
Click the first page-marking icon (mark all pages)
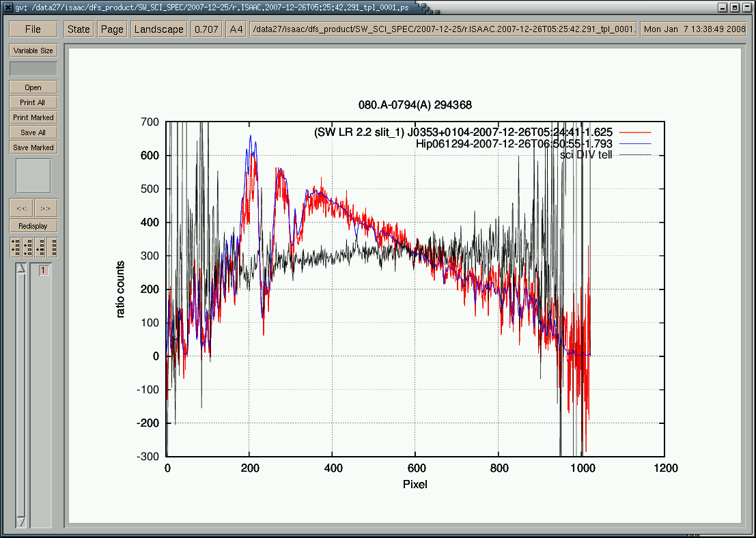coord(15,247)
